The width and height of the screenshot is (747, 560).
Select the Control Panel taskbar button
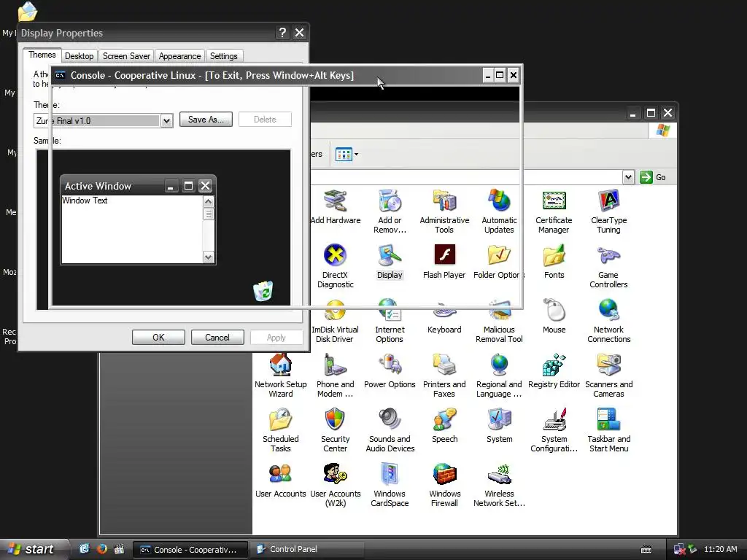point(307,549)
